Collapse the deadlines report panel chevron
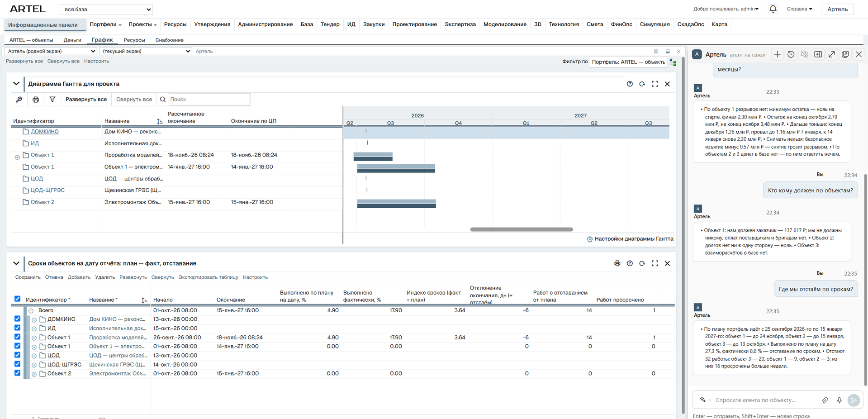This screenshot has width=868, height=419. coord(16,263)
